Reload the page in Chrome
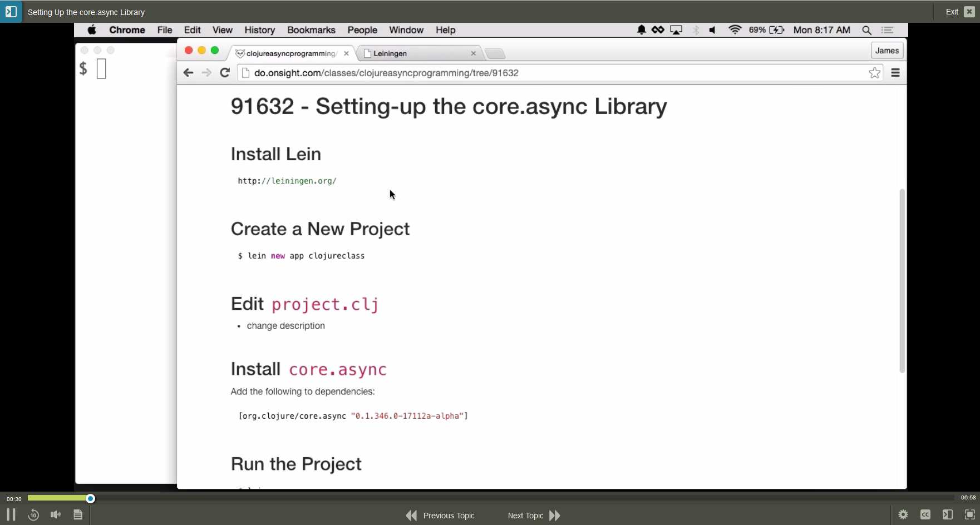Image resolution: width=980 pixels, height=525 pixels. [225, 73]
